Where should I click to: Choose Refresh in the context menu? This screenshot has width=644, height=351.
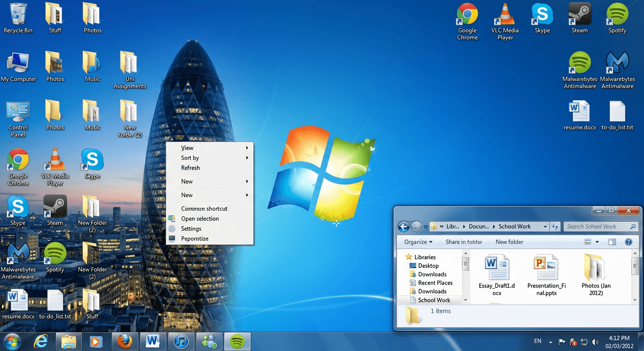(x=209, y=168)
